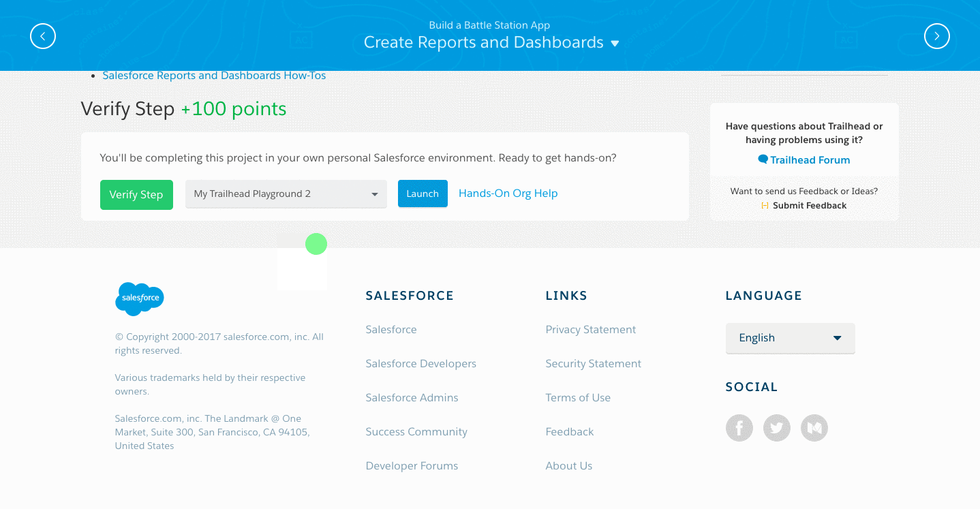Open the Facebook social icon
Screen dimensions: 980x509
739,428
